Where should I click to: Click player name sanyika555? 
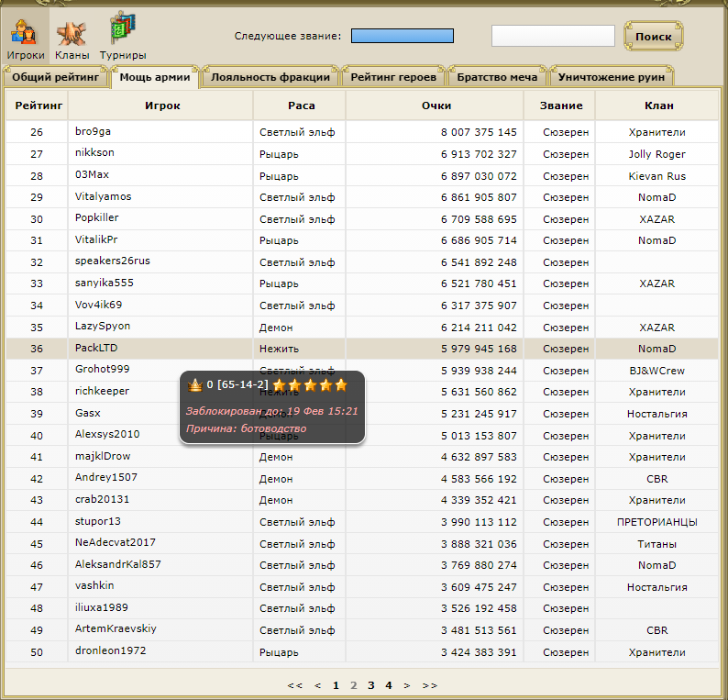click(104, 283)
